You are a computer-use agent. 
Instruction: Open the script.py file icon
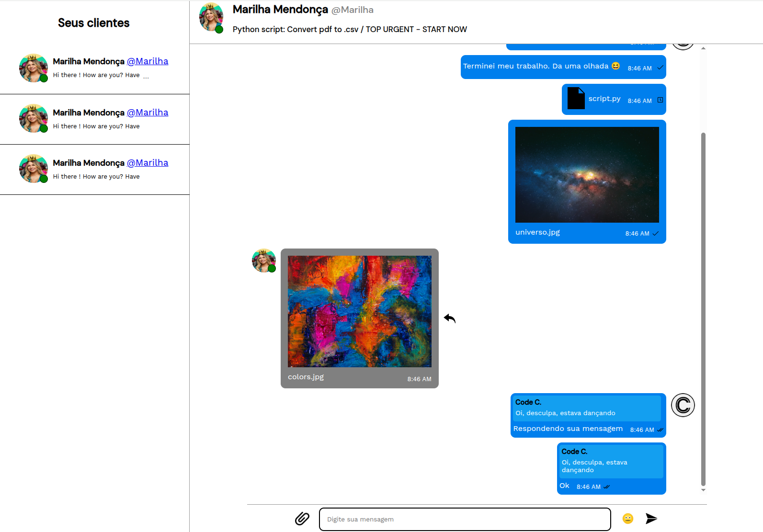pos(576,98)
